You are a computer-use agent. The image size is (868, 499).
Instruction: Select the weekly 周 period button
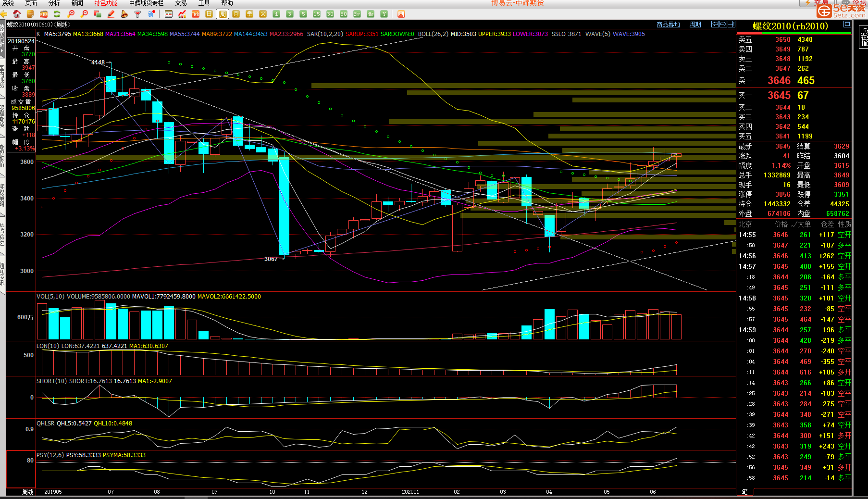click(223, 14)
